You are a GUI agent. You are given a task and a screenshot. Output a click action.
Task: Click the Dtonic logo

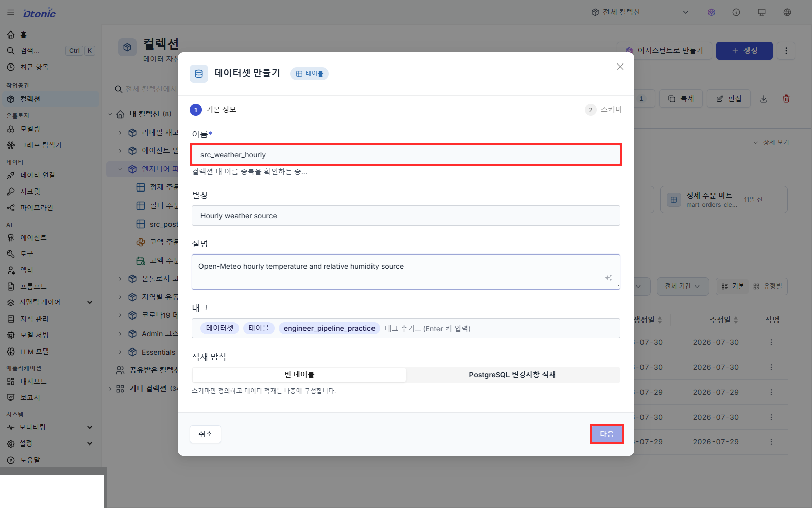(40, 13)
